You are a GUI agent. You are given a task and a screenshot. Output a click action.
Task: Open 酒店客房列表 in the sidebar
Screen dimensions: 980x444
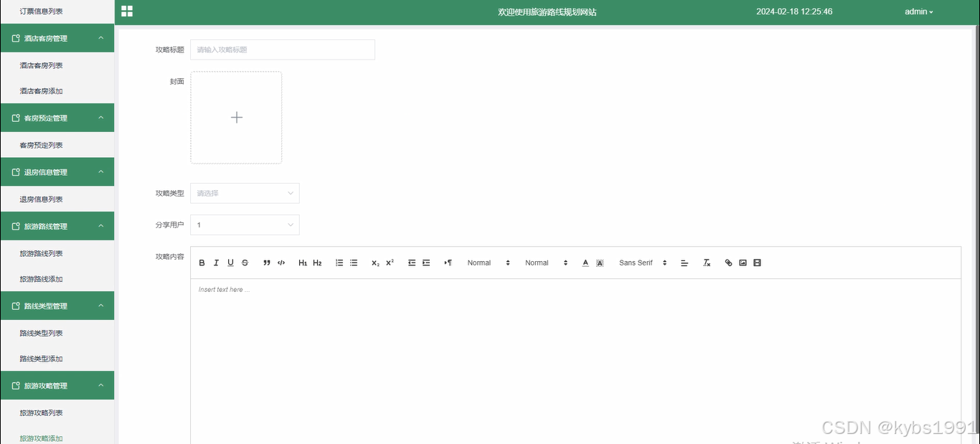pos(41,65)
